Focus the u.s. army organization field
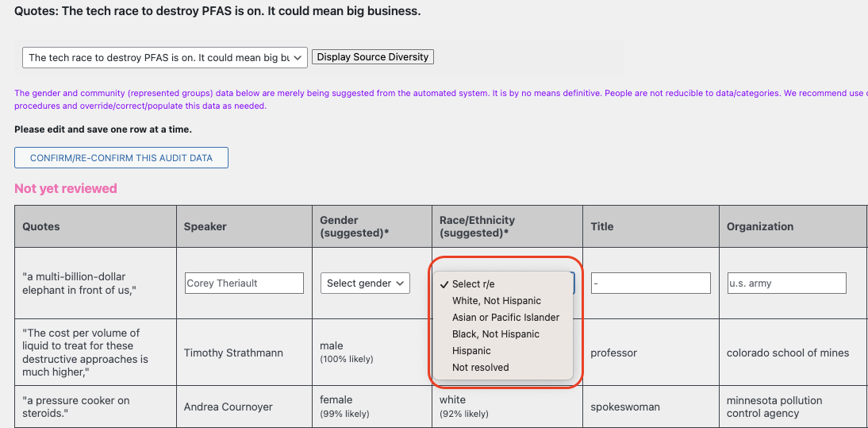The height and width of the screenshot is (428, 868). [x=787, y=283]
